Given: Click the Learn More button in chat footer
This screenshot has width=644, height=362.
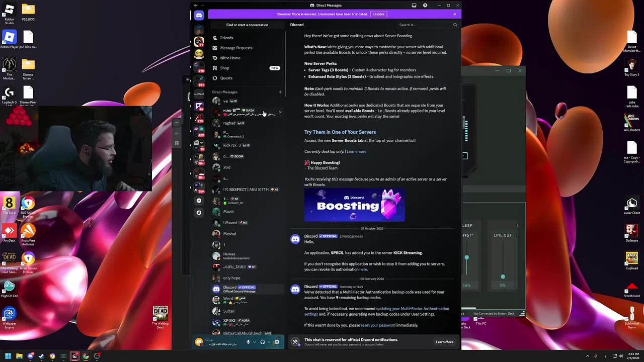Looking at the screenshot, I should (x=444, y=342).
